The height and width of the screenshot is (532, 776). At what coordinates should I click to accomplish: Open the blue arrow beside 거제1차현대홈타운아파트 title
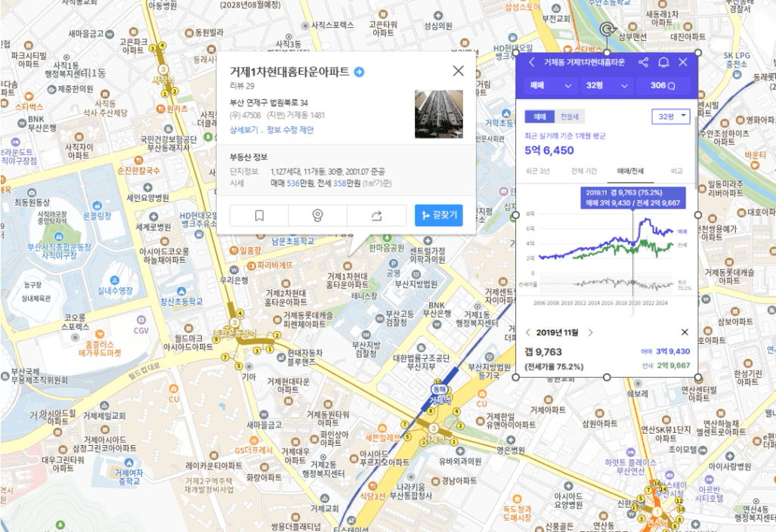[360, 72]
